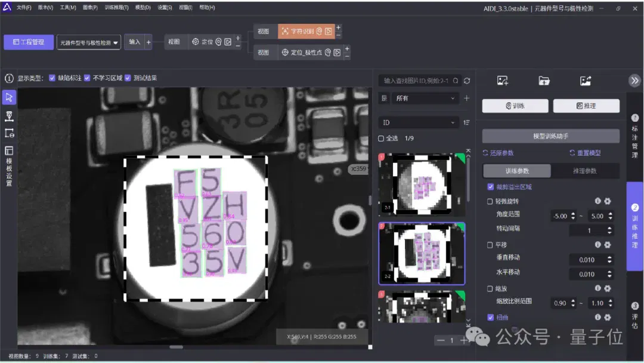Open the 工具(M) menu

pyautogui.click(x=68, y=7)
